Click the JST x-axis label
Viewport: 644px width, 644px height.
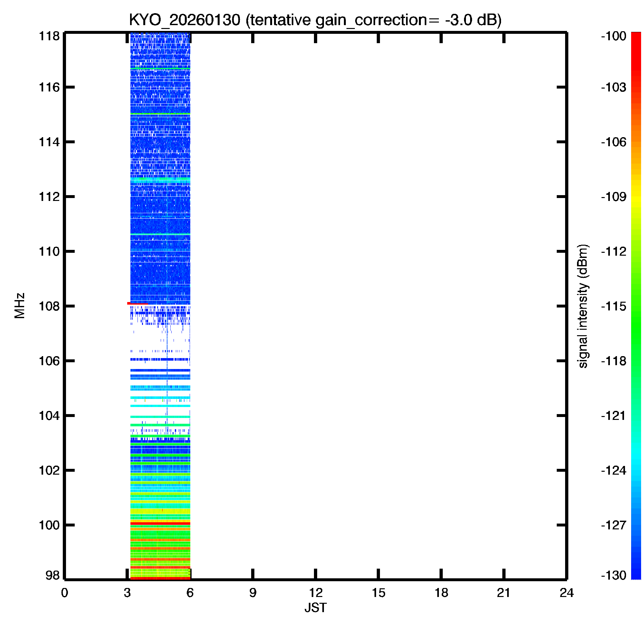pos(315,608)
